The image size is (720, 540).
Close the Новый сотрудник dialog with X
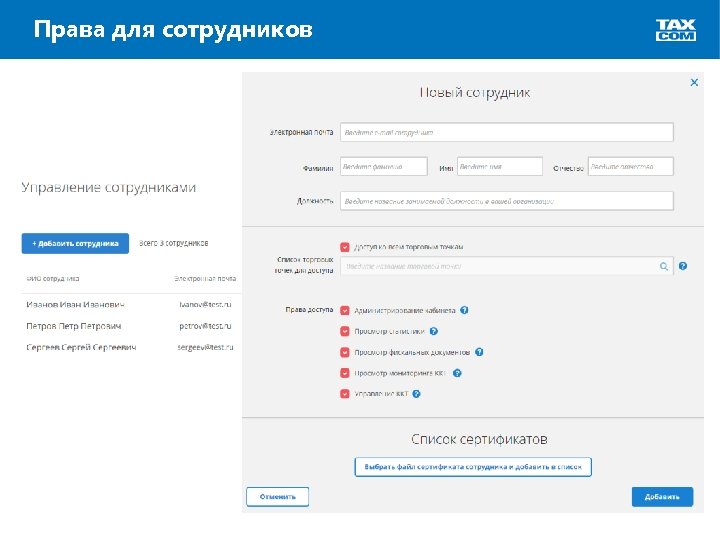coord(694,83)
